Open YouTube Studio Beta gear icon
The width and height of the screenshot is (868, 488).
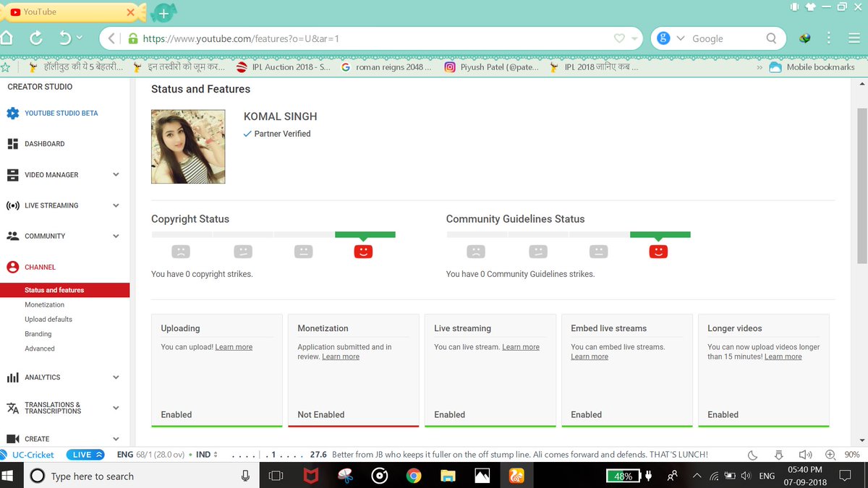[x=12, y=114]
